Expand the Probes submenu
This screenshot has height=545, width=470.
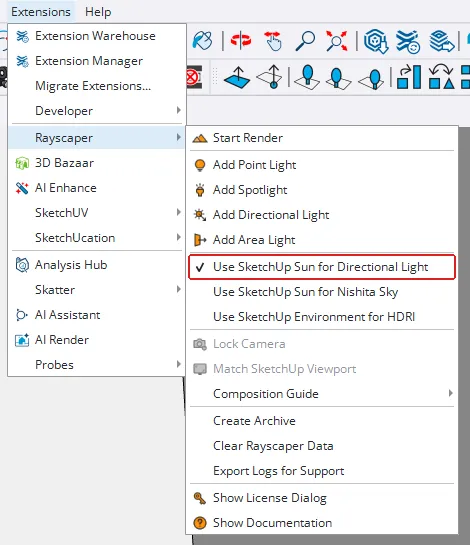point(97,365)
